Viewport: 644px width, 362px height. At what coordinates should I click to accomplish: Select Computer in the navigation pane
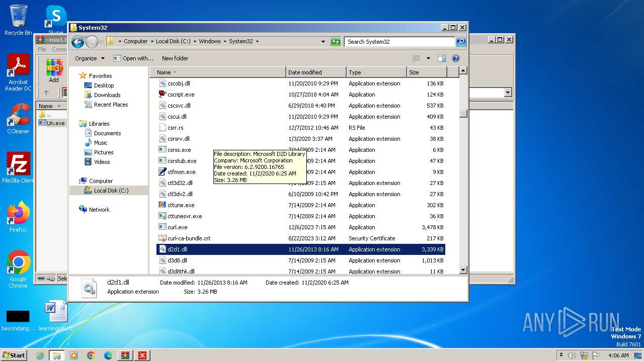tap(101, 181)
